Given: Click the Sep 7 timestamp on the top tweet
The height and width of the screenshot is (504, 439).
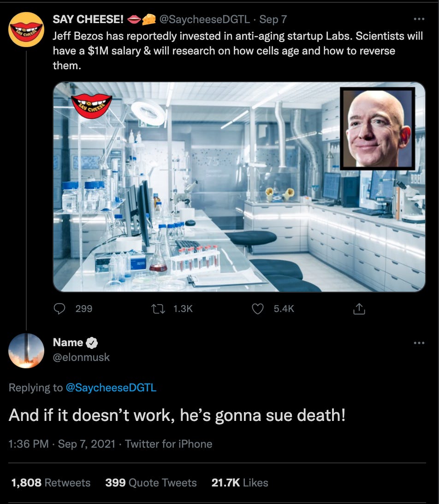Looking at the screenshot, I should coord(273,19).
